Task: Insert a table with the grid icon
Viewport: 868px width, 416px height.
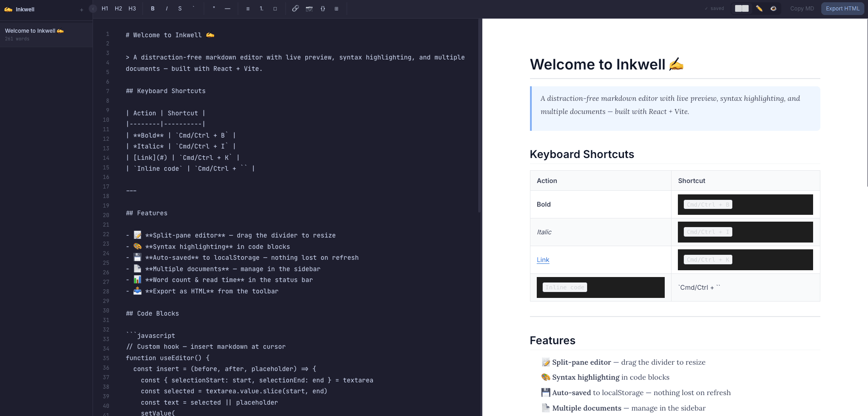Action: pos(336,9)
